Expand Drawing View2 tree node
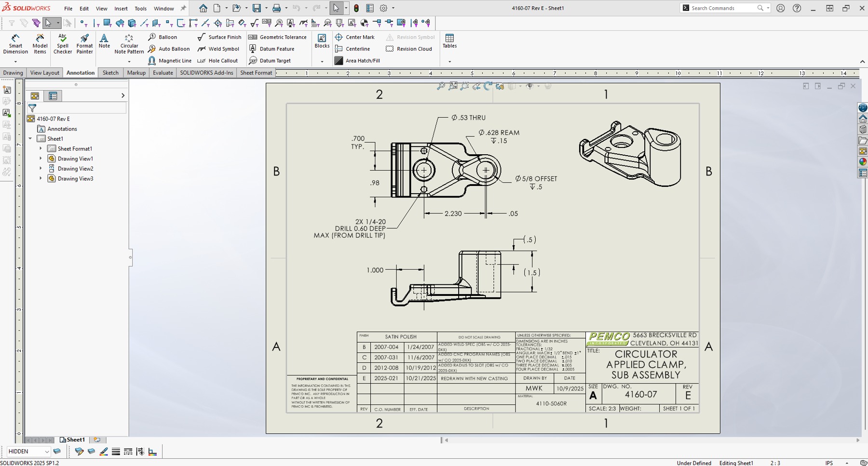868x466 pixels. tap(41, 169)
